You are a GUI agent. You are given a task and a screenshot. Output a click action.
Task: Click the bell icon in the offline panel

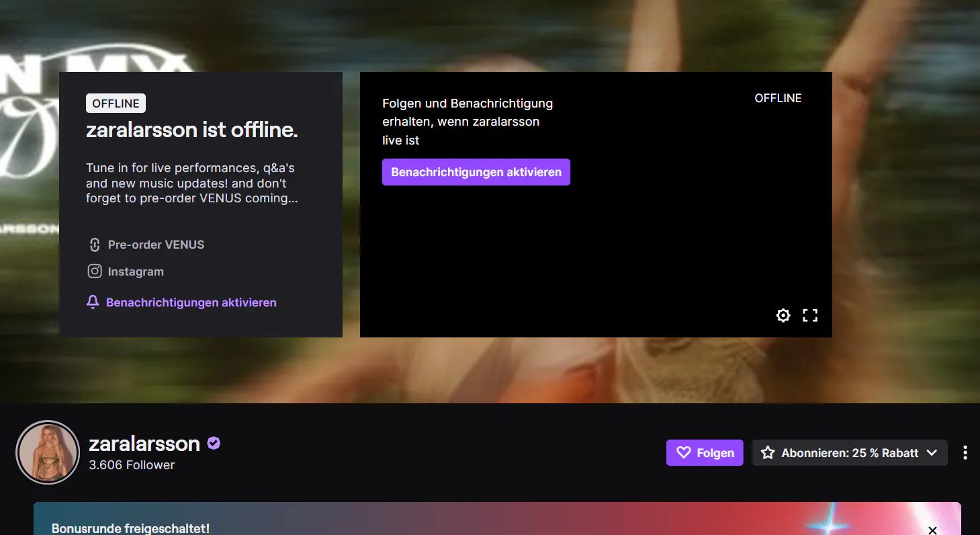(x=93, y=302)
